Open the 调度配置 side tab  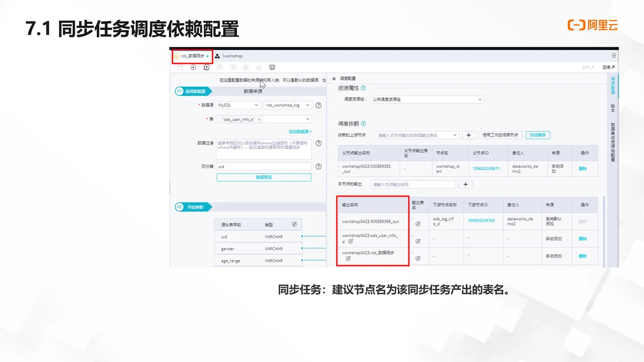[x=613, y=85]
